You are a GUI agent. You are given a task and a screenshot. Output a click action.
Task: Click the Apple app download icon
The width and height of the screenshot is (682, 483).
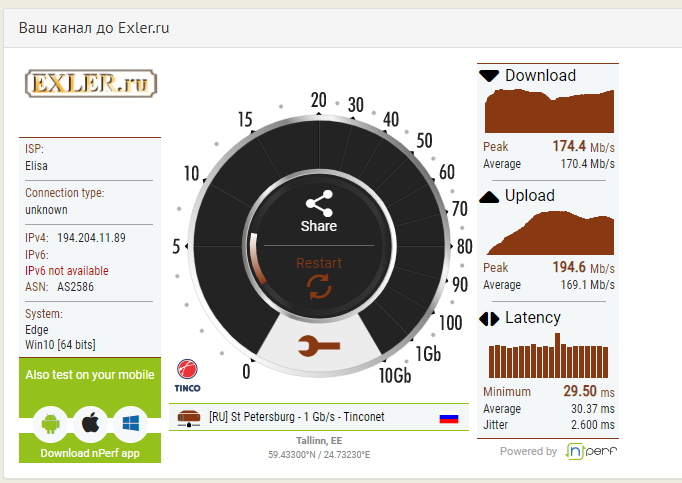coord(90,424)
